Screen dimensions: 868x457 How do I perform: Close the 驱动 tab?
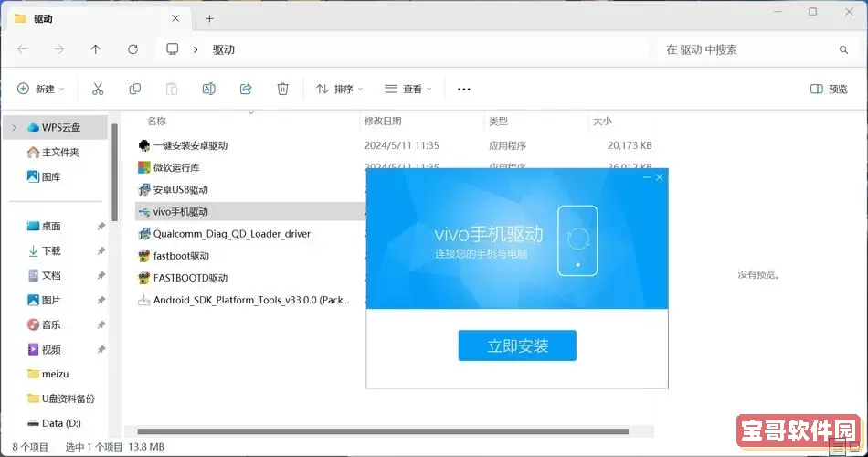click(x=175, y=18)
